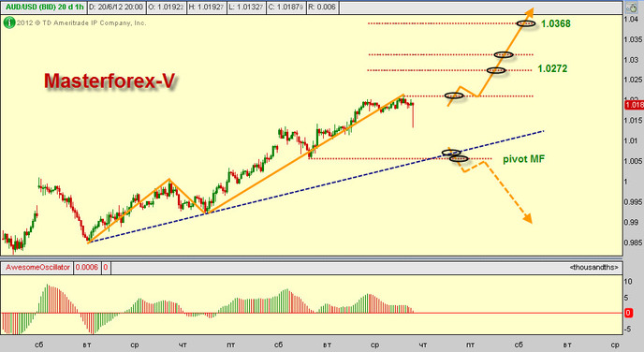Screen dimensions: 644x352
Task: Click the Close price field C: 1.0187
Action: [285, 7]
